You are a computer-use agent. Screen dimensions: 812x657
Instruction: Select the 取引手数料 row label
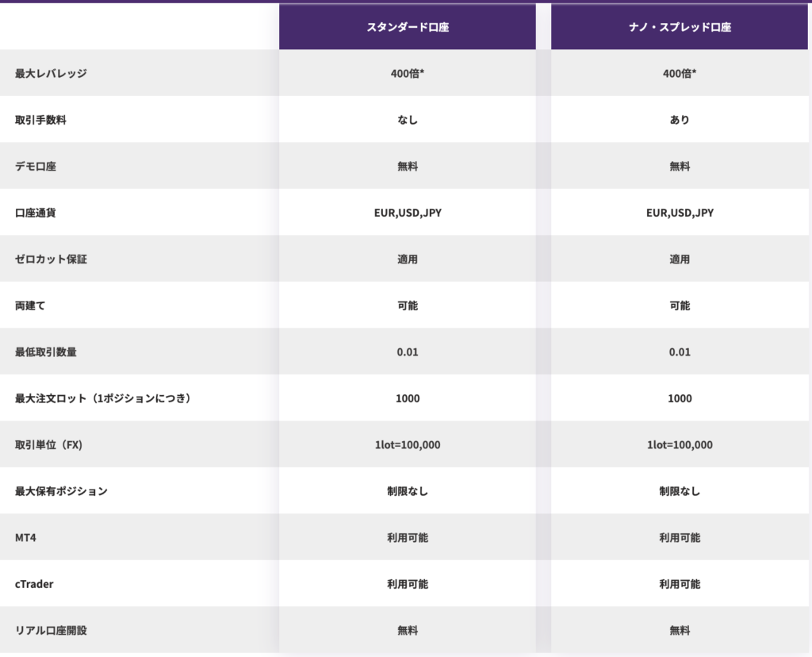(x=40, y=120)
